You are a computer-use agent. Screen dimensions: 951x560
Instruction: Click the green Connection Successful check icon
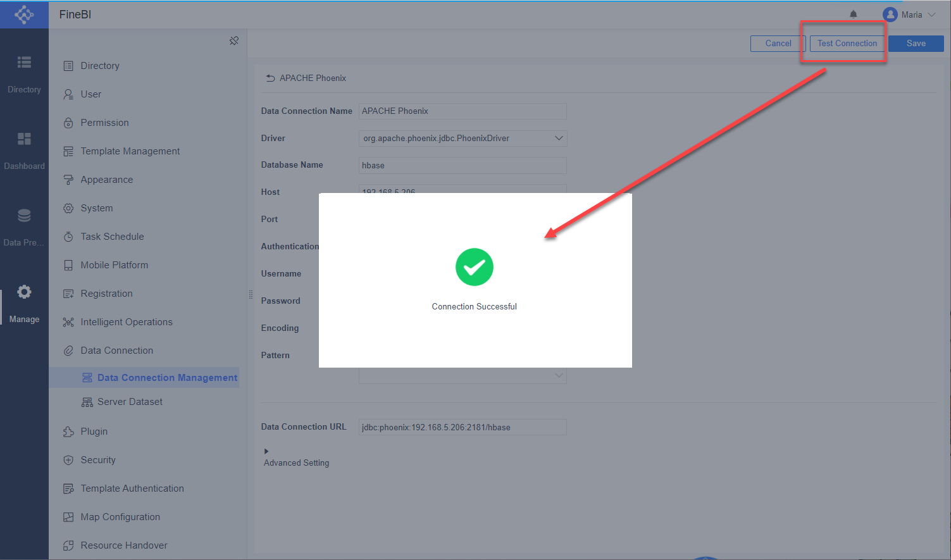[x=475, y=267]
